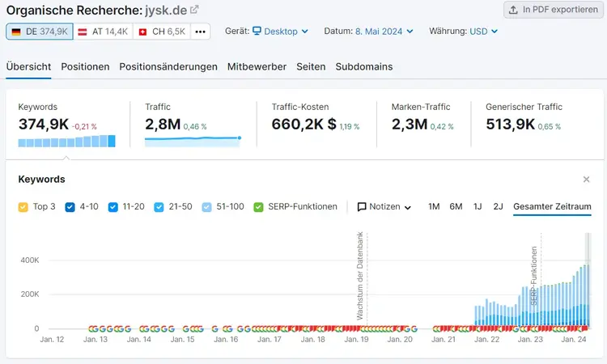Screen dimensions: 607x364
Task: Toggle SERP-Funktionen checkbox
Action: (258, 207)
